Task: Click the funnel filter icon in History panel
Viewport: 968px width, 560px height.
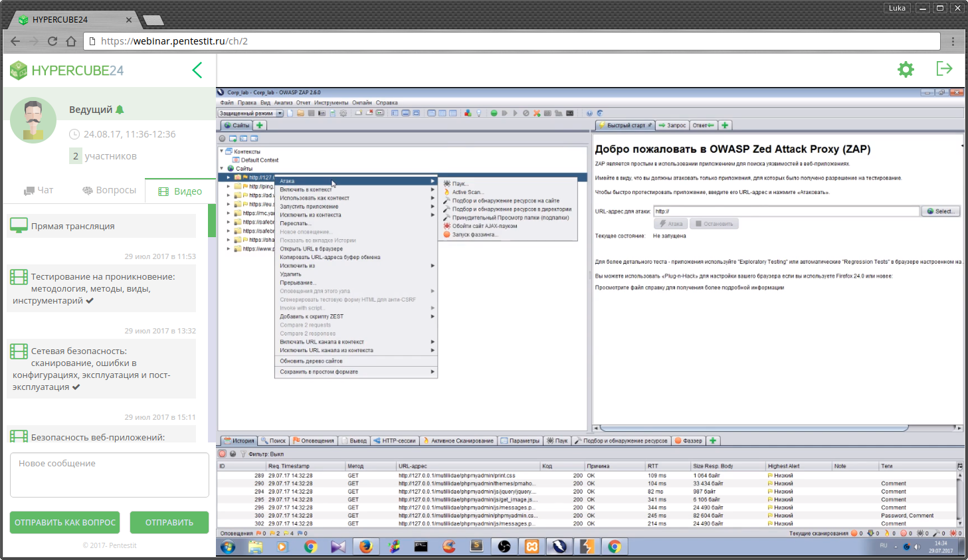Action: coord(243,454)
